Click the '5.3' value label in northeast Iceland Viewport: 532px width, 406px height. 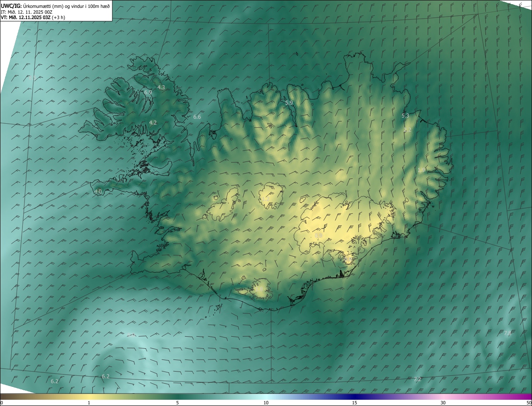[x=405, y=116]
